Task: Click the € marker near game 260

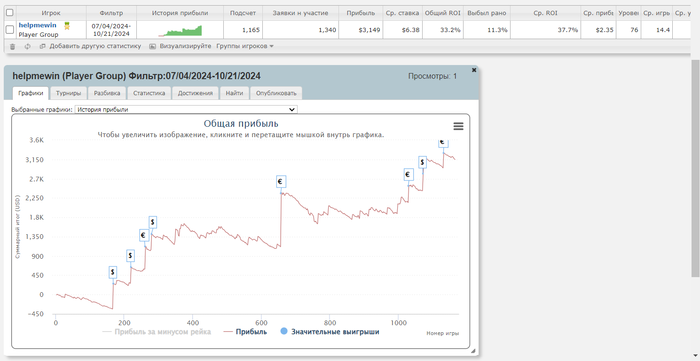Action: [x=143, y=235]
